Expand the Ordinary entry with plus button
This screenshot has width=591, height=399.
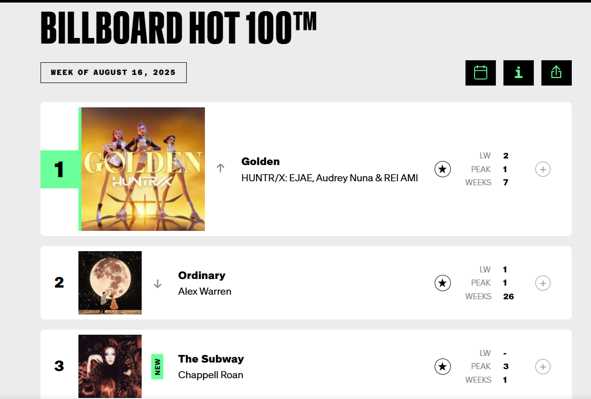coord(543,283)
